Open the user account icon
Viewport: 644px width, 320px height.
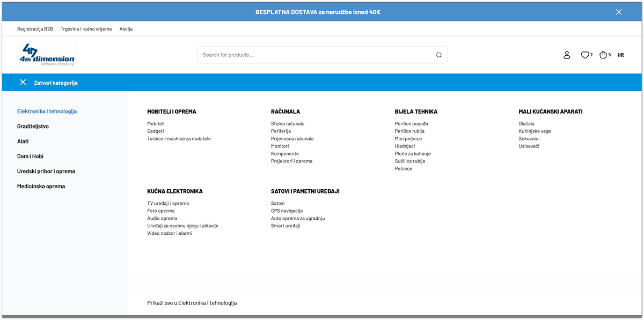pos(567,55)
